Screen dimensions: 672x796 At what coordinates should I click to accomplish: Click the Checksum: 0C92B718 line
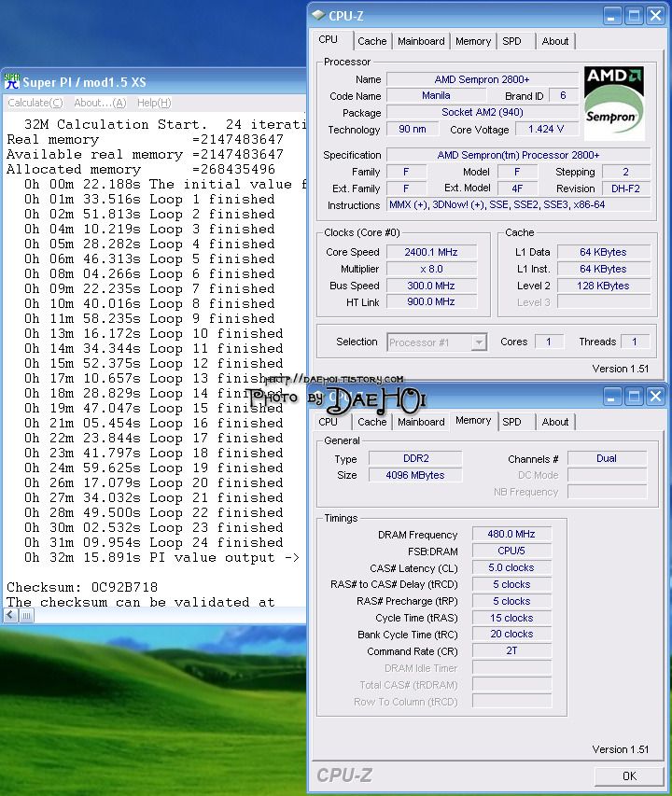[82, 587]
